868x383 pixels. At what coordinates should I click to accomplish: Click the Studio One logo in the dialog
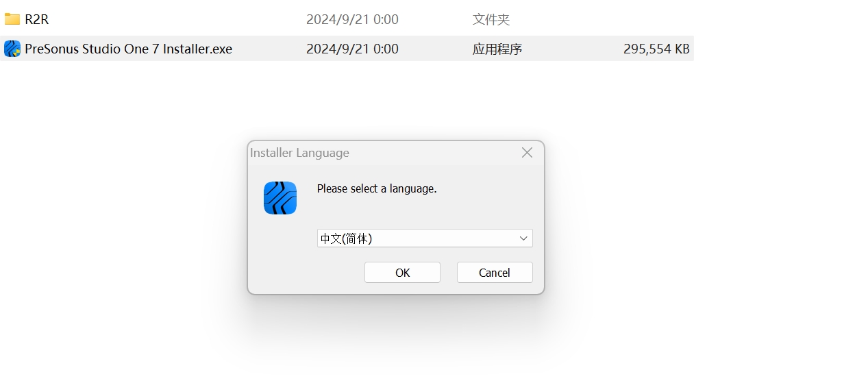click(x=280, y=198)
